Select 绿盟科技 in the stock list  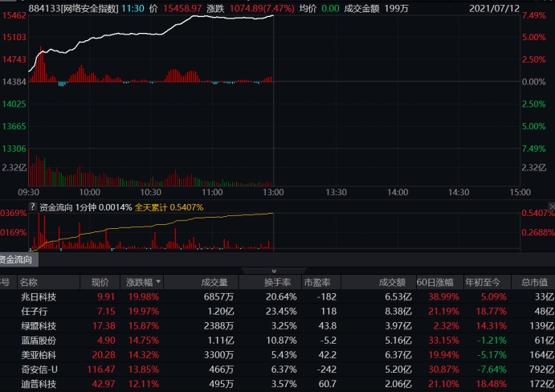pyautogui.click(x=39, y=325)
